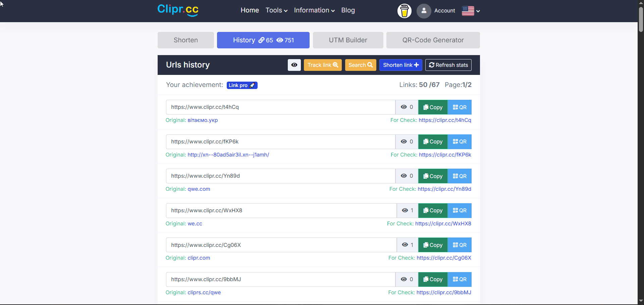Open the Blog menu item
Screen dimensions: 644x305
click(x=348, y=10)
